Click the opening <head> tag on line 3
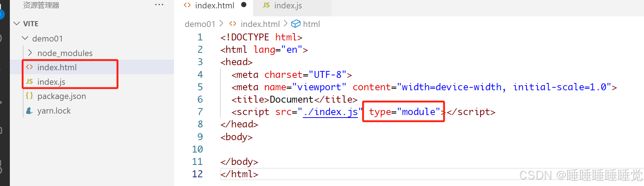This screenshot has width=644, height=186. 236,62
